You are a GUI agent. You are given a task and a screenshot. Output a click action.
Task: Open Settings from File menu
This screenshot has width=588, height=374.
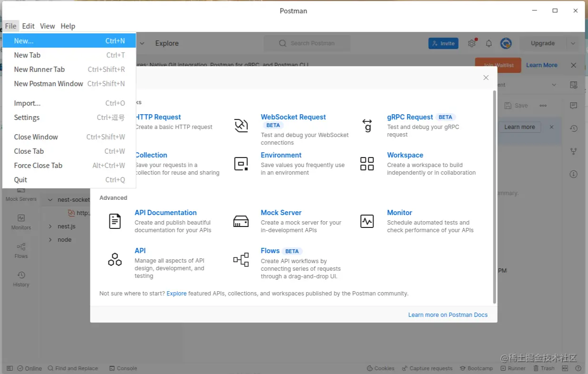[x=69, y=118]
